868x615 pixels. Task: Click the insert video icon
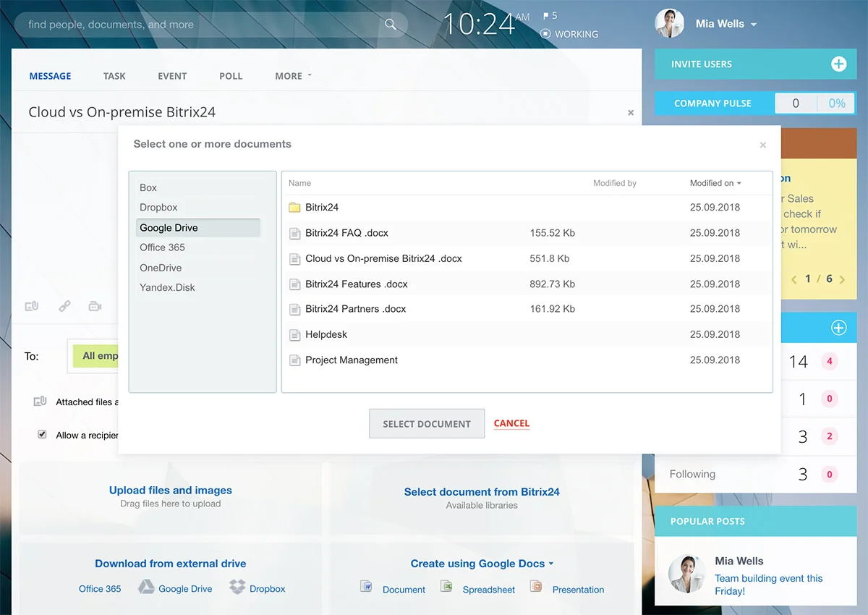coord(95,306)
